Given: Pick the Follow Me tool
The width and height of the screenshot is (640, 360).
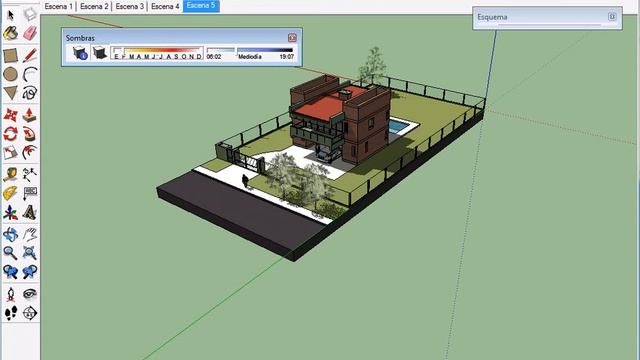Looking at the screenshot, I should 30,134.
